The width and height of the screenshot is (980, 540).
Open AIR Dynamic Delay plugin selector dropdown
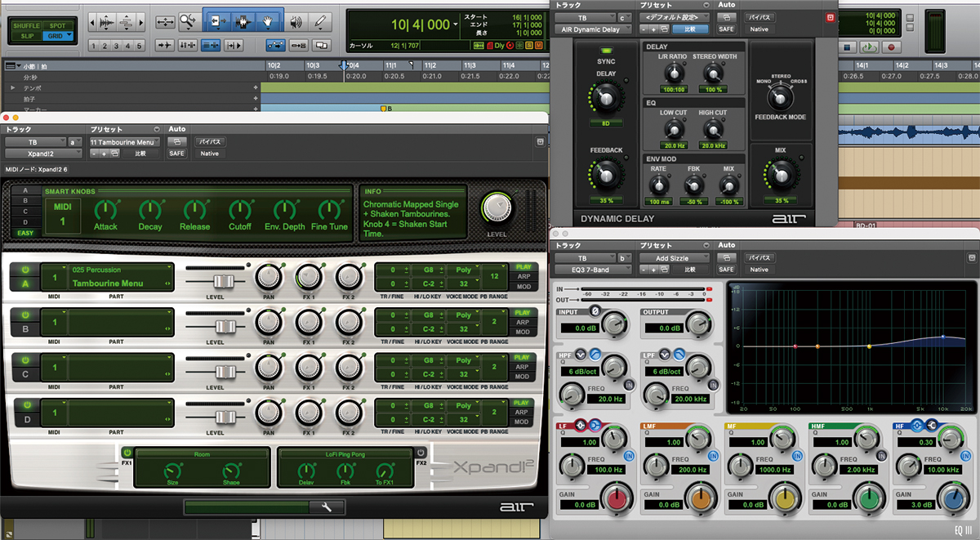point(594,29)
